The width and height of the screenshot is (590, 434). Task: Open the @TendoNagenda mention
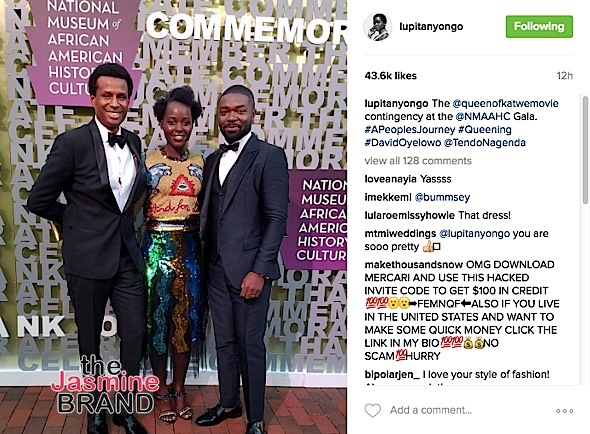484,143
